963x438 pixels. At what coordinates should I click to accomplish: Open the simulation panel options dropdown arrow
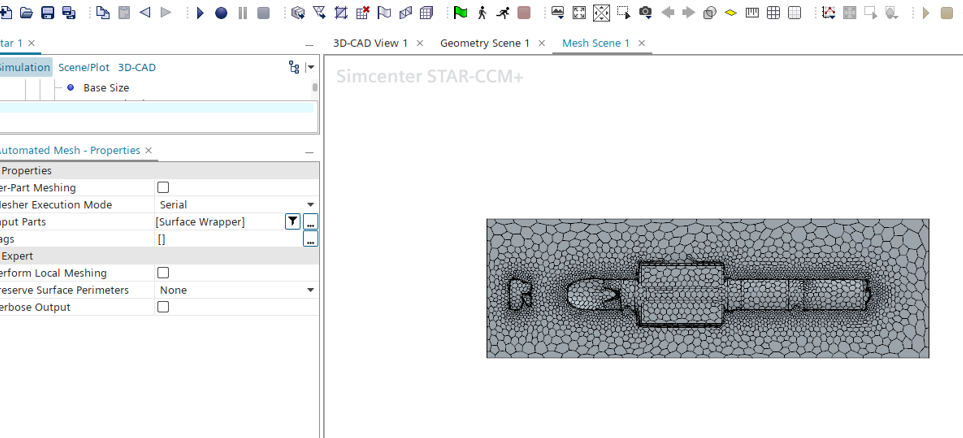(x=310, y=67)
